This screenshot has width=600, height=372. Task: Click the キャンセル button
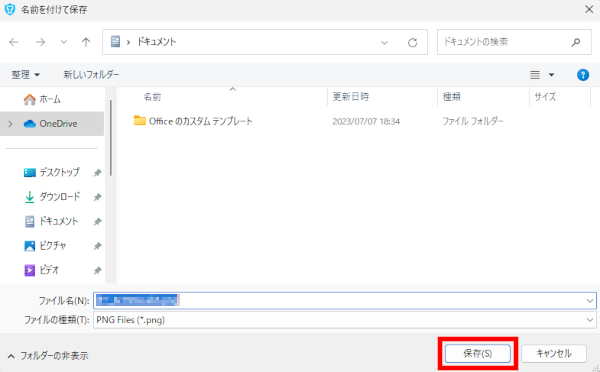(x=554, y=353)
